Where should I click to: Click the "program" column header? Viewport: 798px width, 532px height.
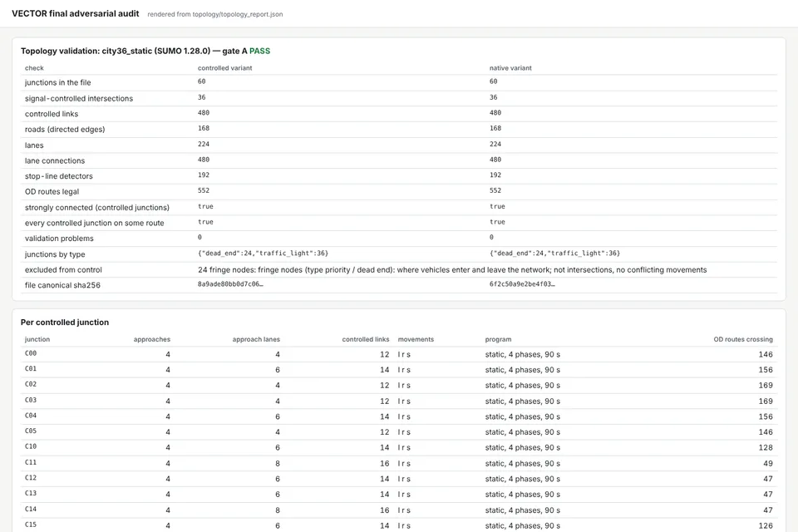[498, 339]
